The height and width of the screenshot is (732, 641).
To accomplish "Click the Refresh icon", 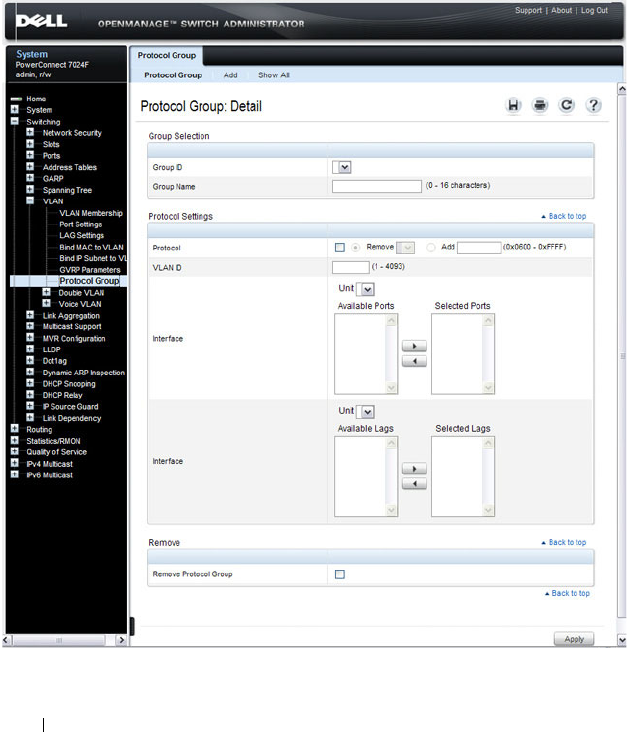I will click(x=566, y=106).
